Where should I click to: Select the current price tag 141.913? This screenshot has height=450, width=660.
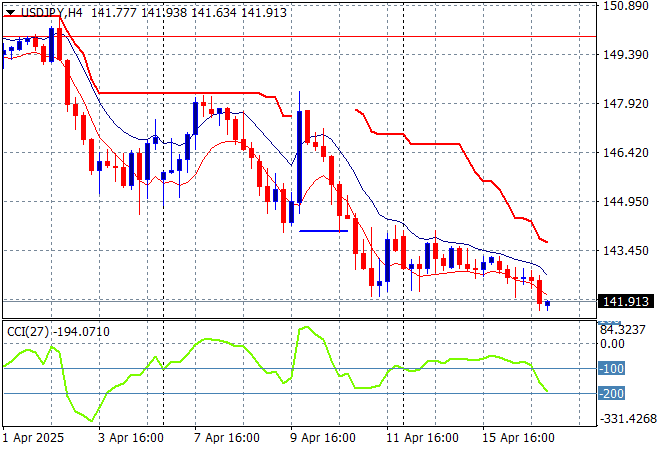click(626, 300)
